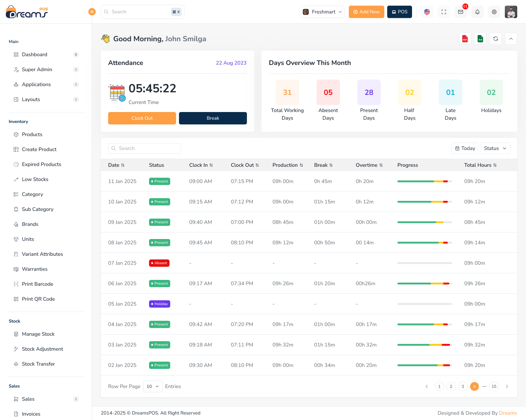Click the progress bar for 09 Jan
Screen dimensions: 526x420
click(424, 222)
